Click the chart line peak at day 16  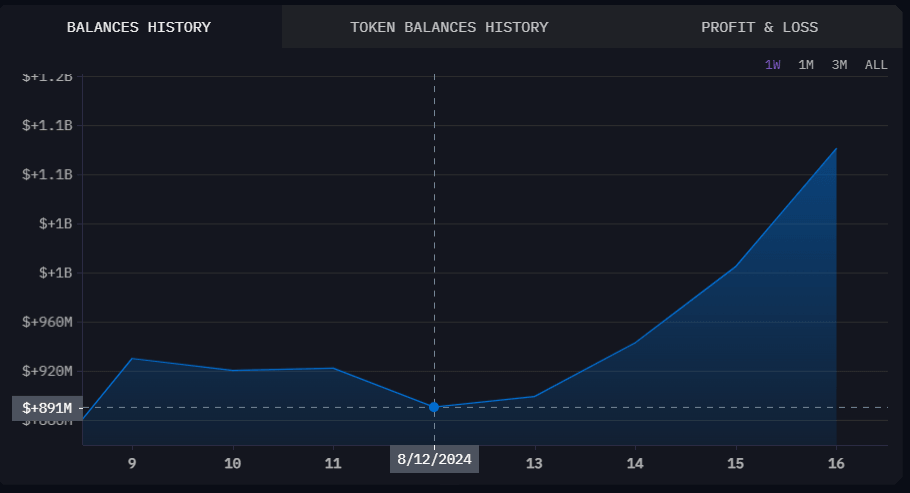pyautogui.click(x=836, y=149)
